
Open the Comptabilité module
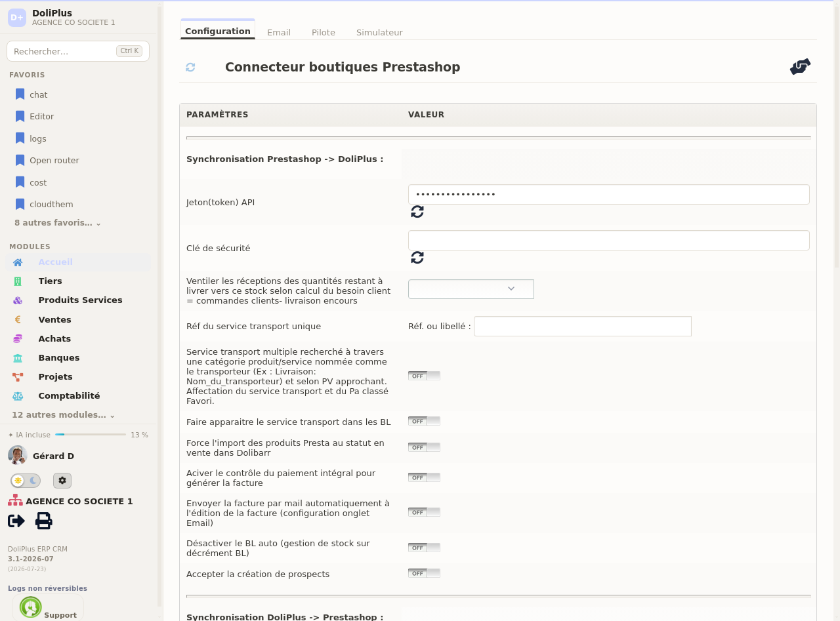tap(69, 396)
